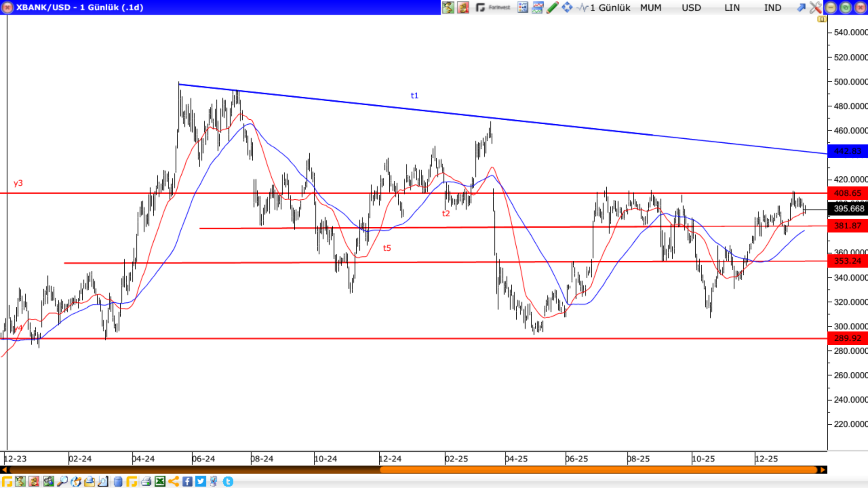
Task: Click the blue detach arrow icon
Action: [x=801, y=7]
